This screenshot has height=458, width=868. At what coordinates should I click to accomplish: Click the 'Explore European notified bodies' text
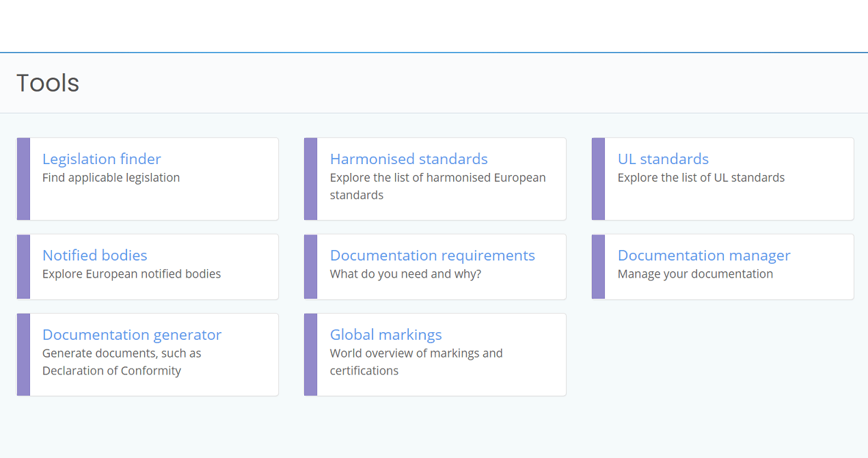pos(131,274)
